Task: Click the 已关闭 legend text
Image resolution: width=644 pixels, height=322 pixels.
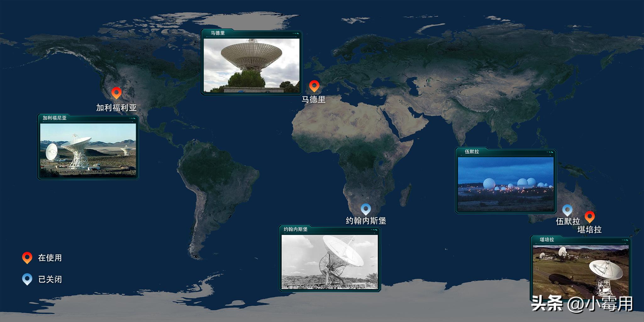Action: 50,279
